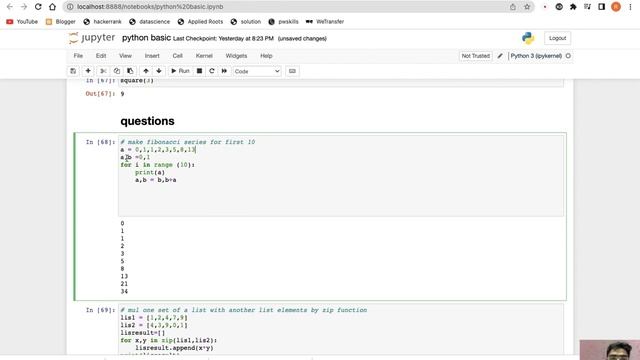
Task: Paste cells below
Action: click(x=130, y=71)
